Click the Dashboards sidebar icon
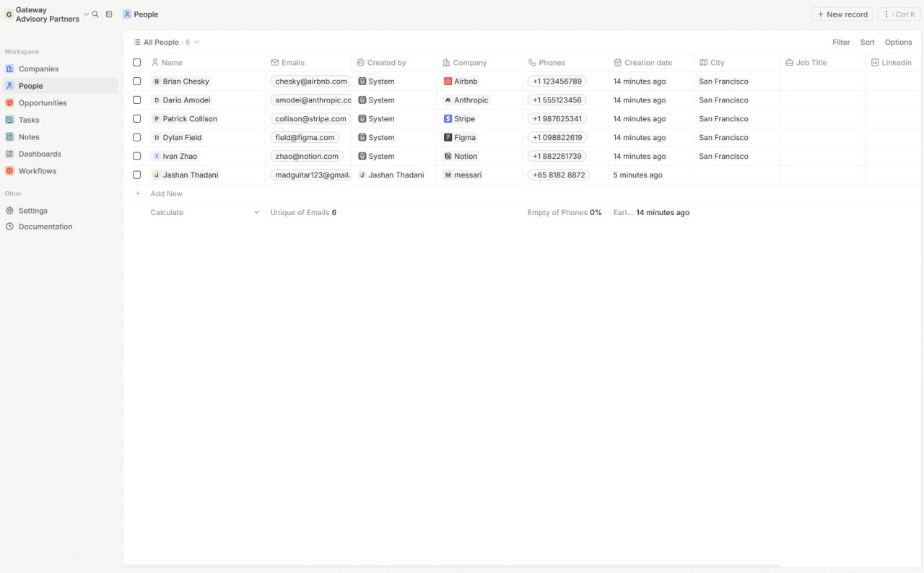The image size is (924, 573). 10,154
